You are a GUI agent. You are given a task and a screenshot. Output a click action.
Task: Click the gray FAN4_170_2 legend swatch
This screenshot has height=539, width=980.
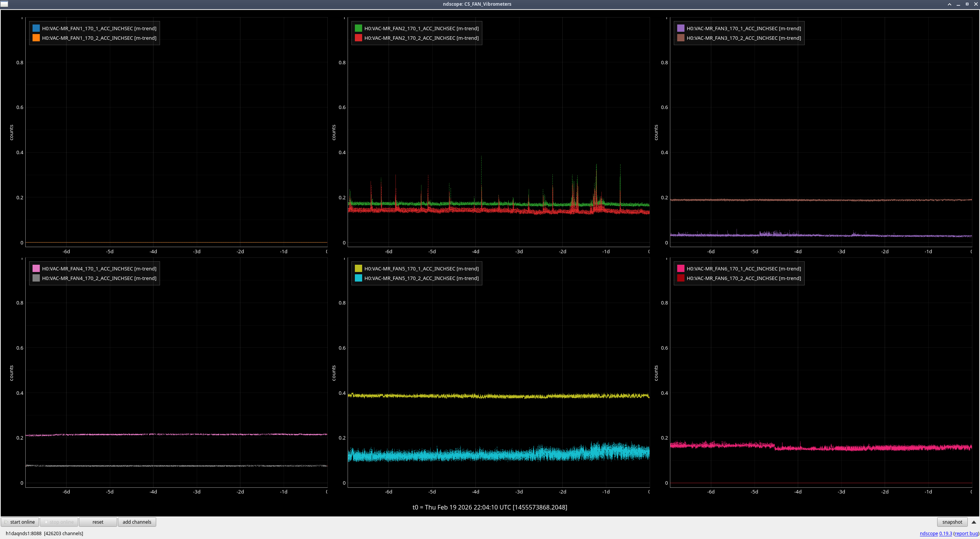(36, 278)
